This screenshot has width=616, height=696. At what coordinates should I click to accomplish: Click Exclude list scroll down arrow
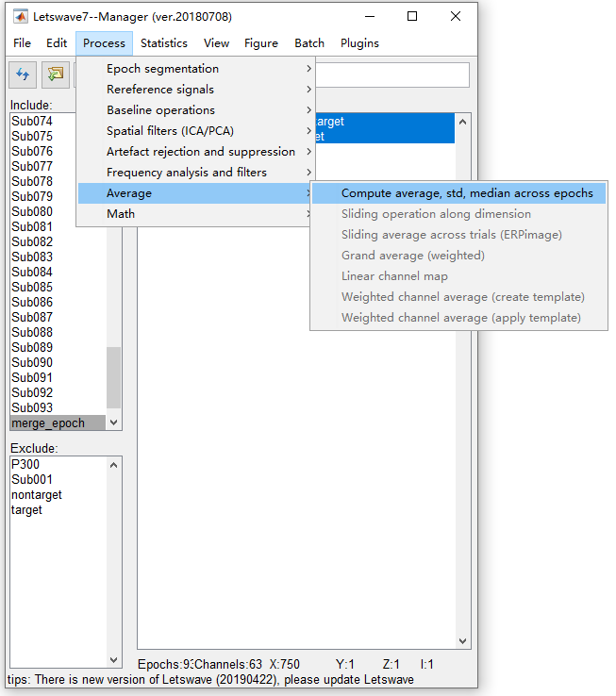tap(114, 660)
